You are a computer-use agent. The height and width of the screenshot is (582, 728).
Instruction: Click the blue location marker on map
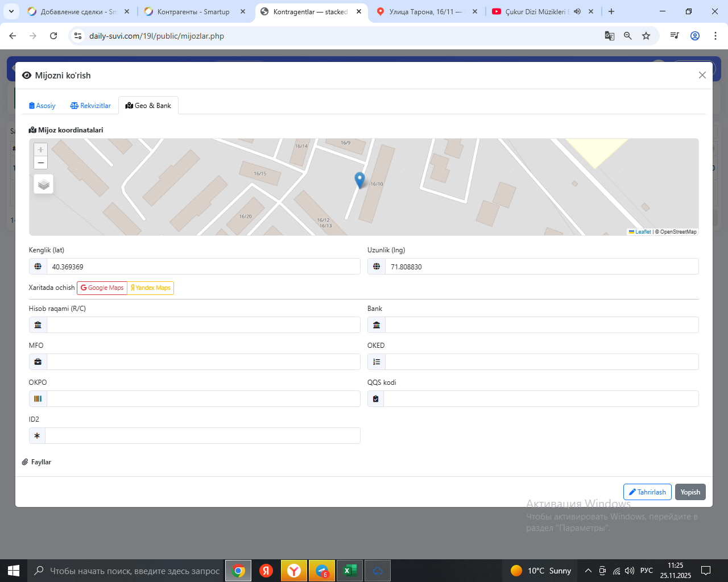coord(359,180)
